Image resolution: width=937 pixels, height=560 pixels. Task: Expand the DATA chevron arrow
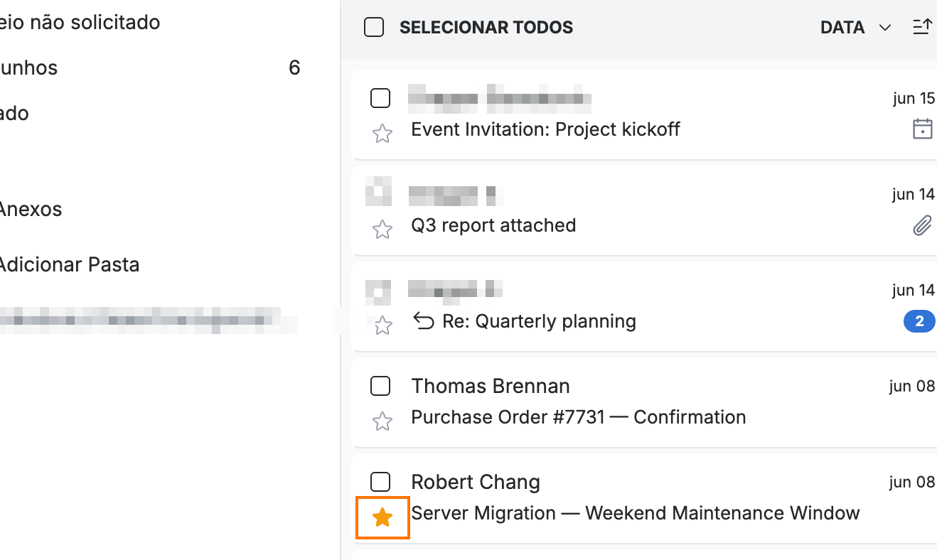[885, 28]
